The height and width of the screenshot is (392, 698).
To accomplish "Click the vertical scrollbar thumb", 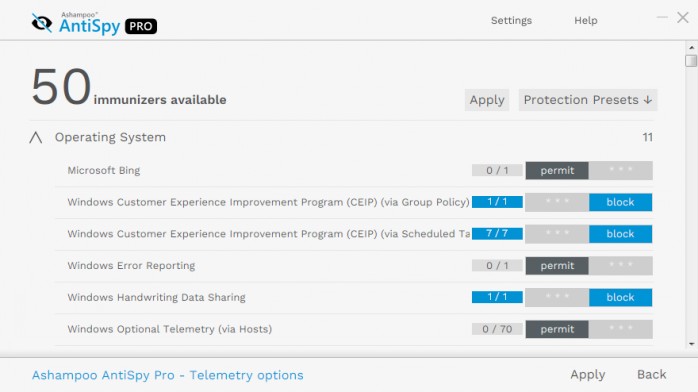I will [x=691, y=61].
